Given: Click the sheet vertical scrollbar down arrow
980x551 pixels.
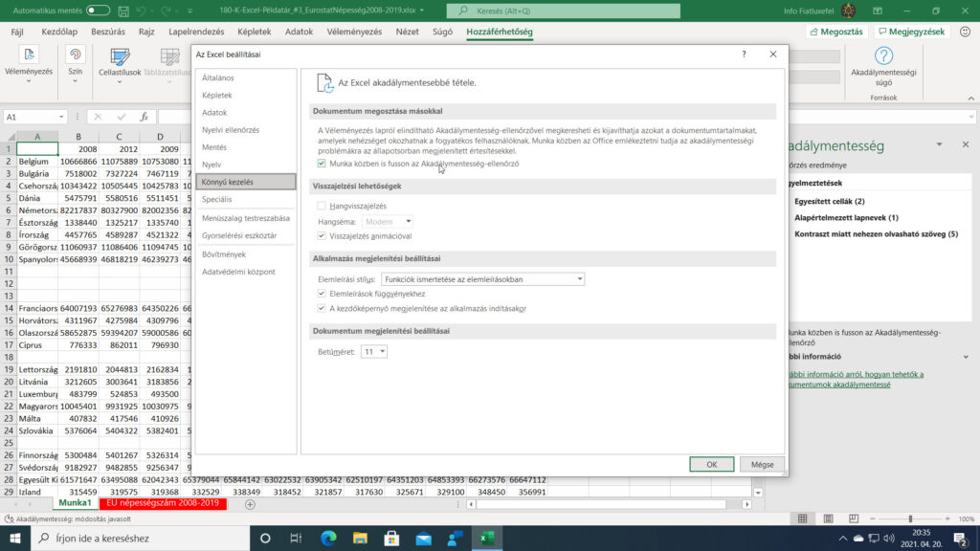Looking at the screenshot, I should (x=758, y=493).
